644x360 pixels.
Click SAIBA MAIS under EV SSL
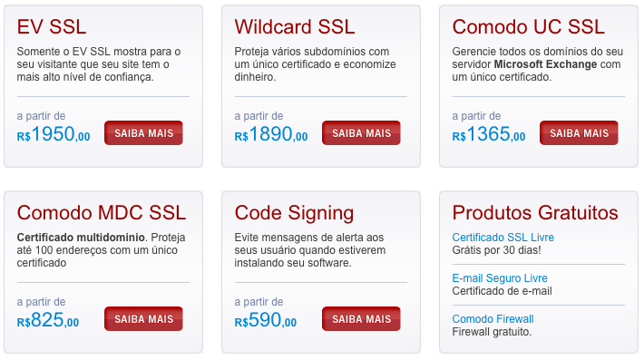[143, 132]
